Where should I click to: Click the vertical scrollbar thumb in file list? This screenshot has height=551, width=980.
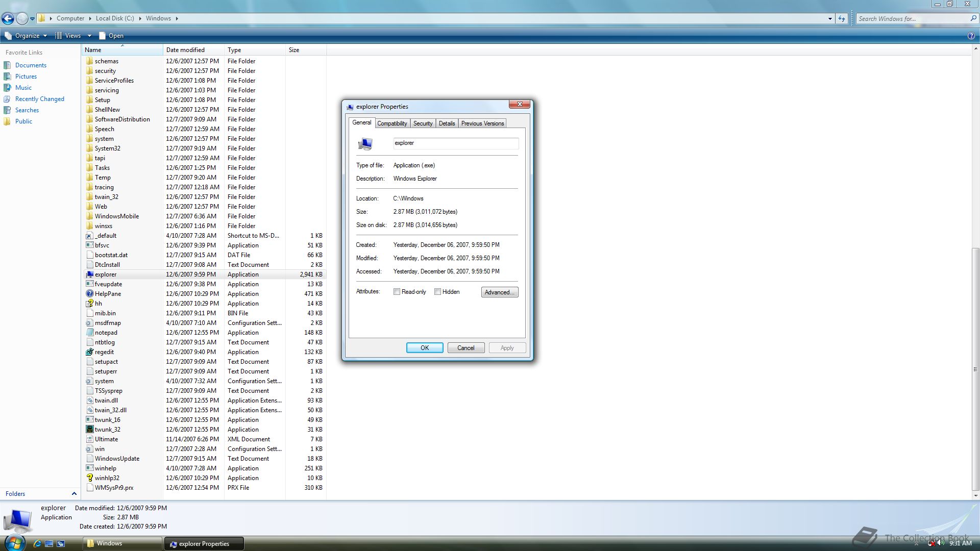click(x=975, y=369)
